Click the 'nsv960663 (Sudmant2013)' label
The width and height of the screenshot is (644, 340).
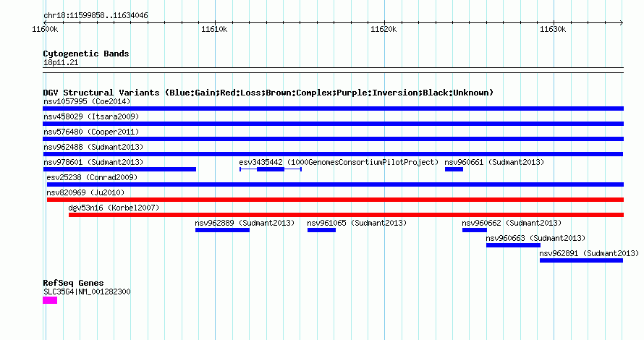[535, 238]
